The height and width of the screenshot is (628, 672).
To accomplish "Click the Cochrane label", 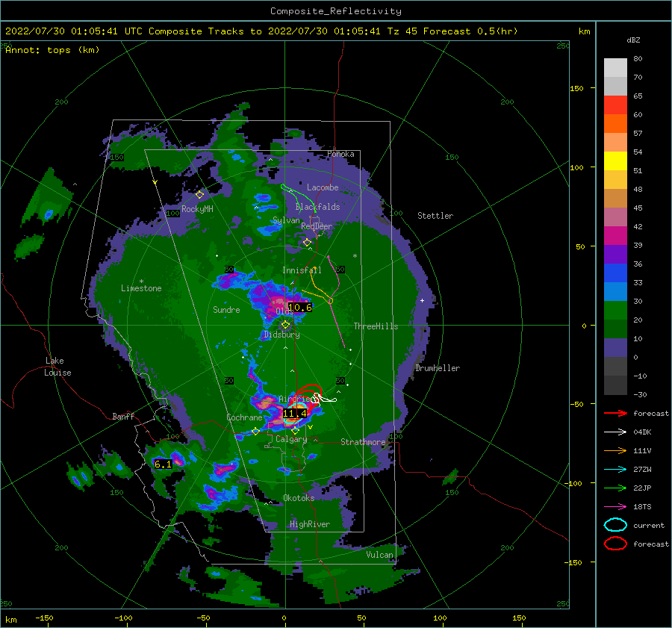I will (244, 417).
